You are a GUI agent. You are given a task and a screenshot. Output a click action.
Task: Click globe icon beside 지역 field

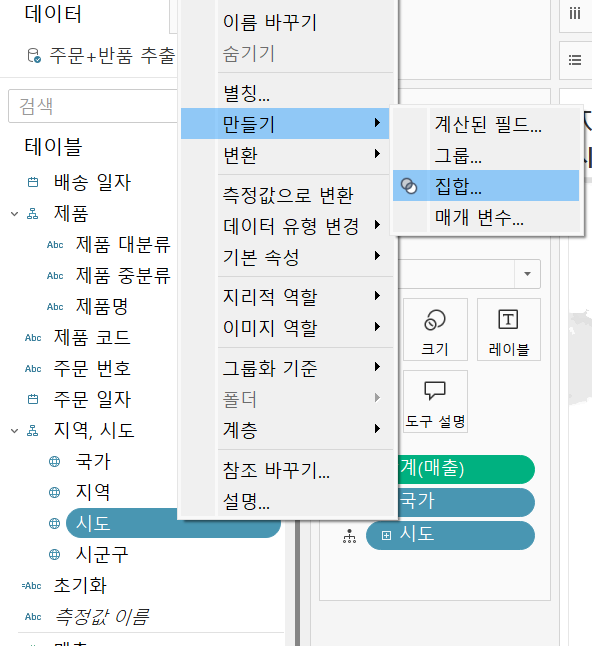coord(54,492)
